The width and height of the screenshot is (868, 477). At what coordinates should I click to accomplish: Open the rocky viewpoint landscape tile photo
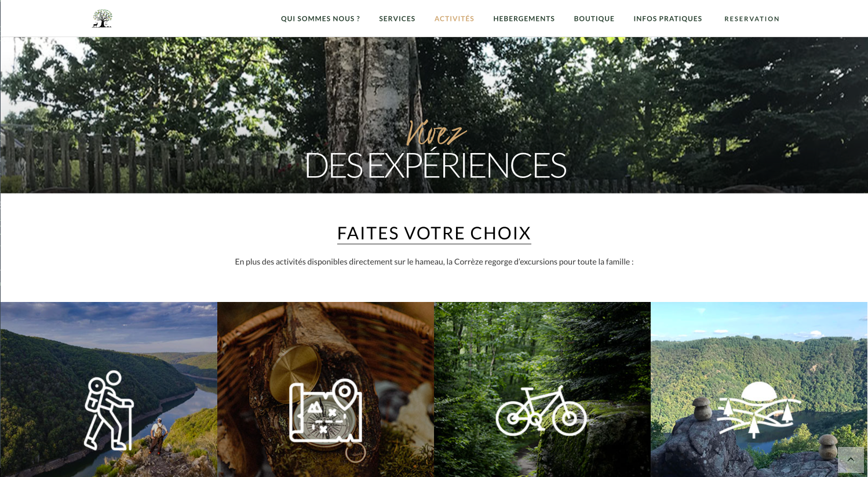coord(759,389)
